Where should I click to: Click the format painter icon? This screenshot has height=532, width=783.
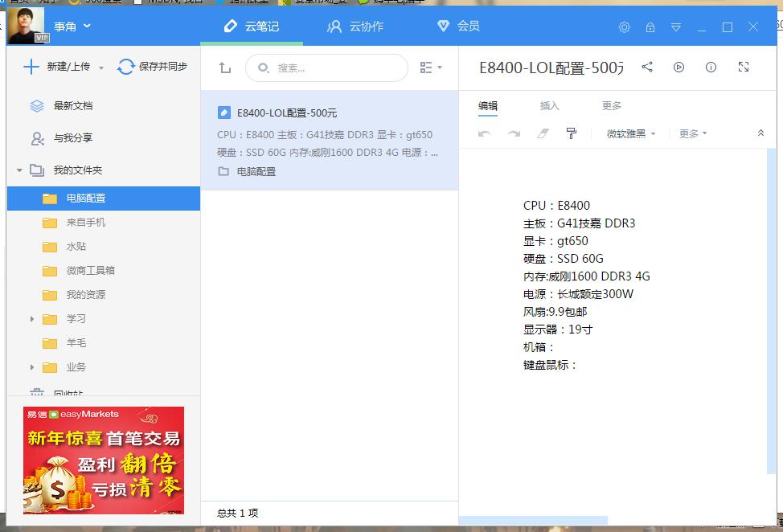(x=571, y=133)
